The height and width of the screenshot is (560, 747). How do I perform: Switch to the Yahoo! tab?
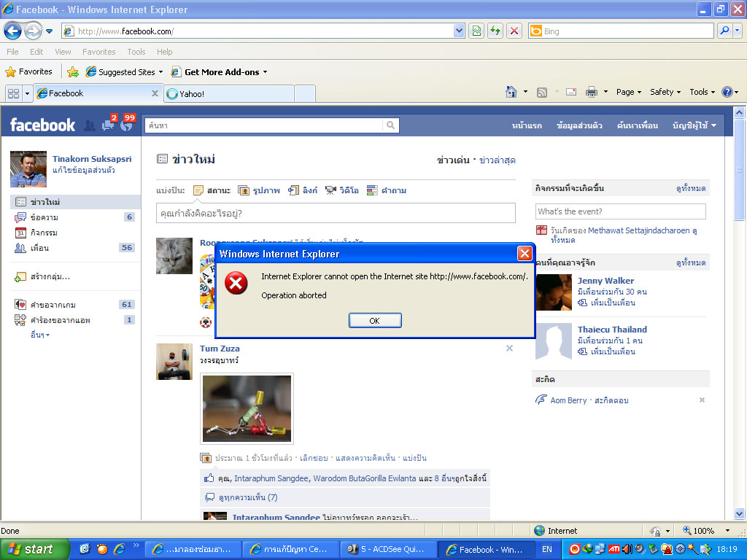coord(228,93)
